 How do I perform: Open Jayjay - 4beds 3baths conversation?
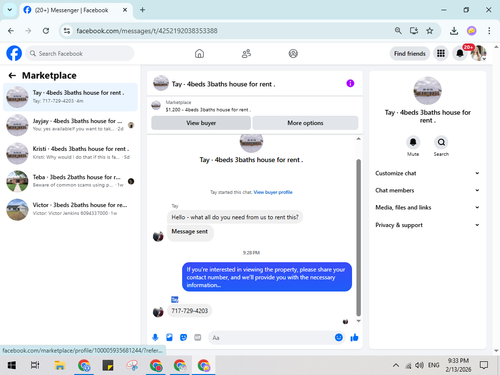click(70, 125)
